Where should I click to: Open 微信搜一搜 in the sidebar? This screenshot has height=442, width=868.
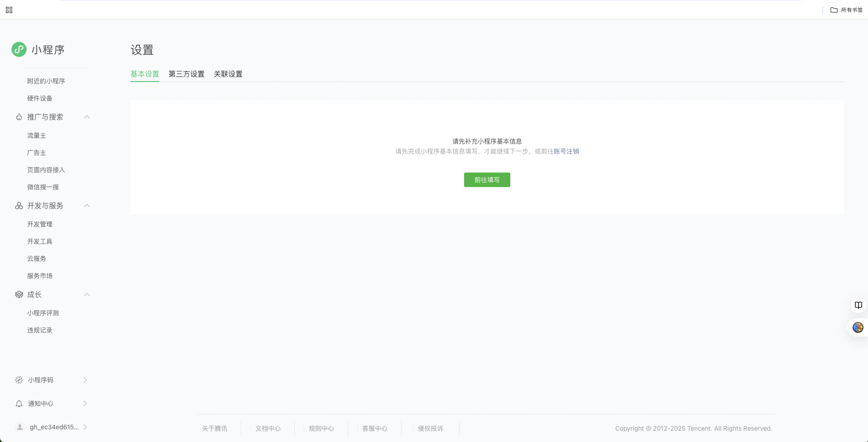pos(43,187)
